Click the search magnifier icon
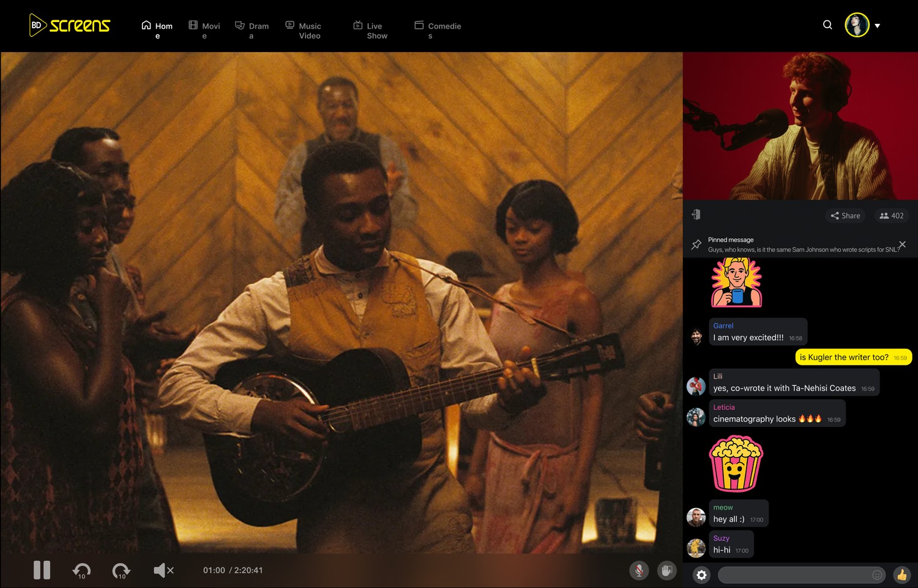Image resolution: width=918 pixels, height=588 pixels. (827, 25)
